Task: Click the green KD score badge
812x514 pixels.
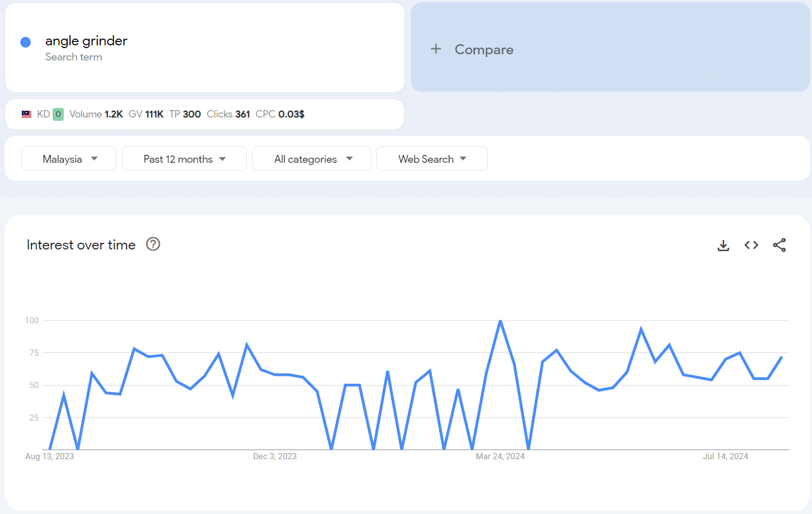Action: click(58, 114)
